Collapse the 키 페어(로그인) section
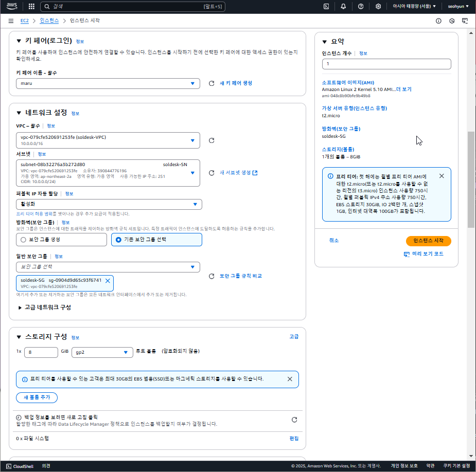The image size is (476, 472). pyautogui.click(x=19, y=41)
